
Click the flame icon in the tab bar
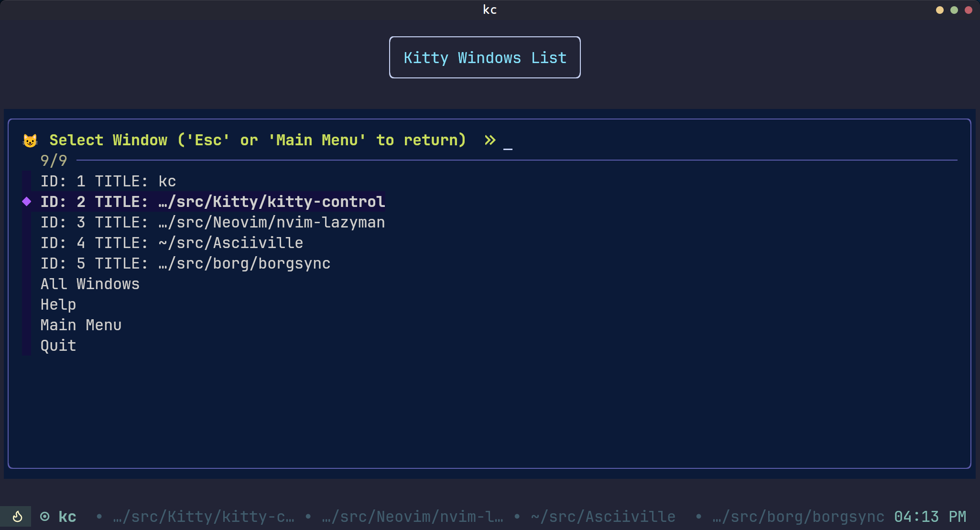coord(17,517)
